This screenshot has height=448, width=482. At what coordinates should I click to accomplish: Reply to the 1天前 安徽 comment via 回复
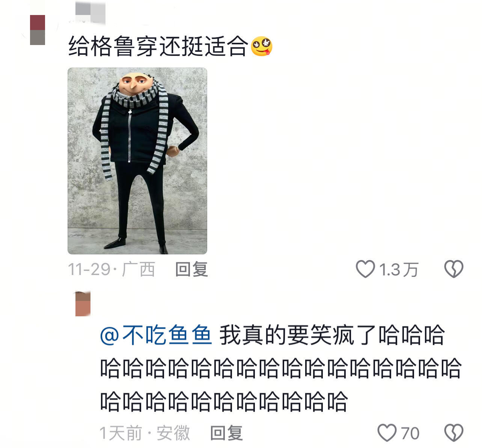point(226,433)
